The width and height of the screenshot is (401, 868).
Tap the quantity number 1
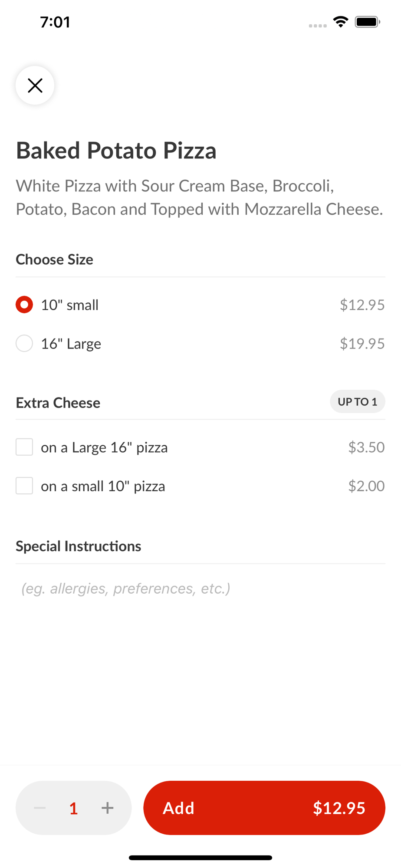coord(74,808)
